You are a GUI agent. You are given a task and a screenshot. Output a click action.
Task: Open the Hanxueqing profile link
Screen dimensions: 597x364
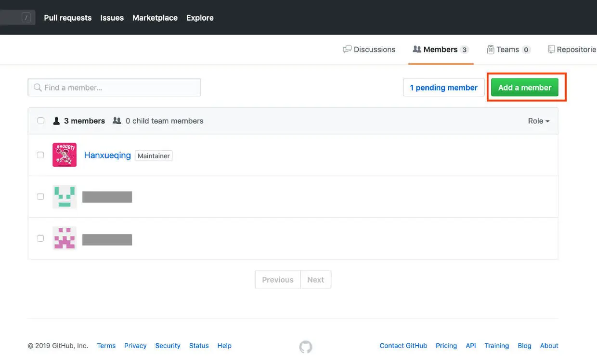(x=107, y=155)
